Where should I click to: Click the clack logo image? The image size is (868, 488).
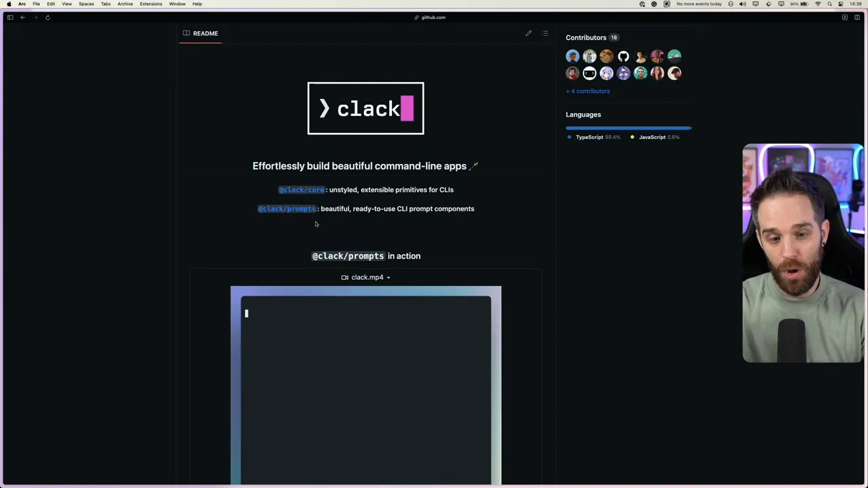tap(366, 108)
